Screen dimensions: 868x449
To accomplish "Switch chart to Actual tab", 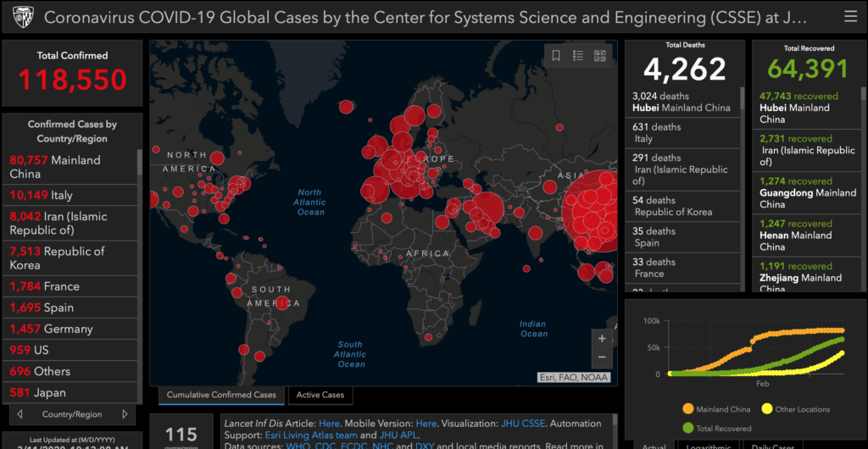I will pos(653,446).
